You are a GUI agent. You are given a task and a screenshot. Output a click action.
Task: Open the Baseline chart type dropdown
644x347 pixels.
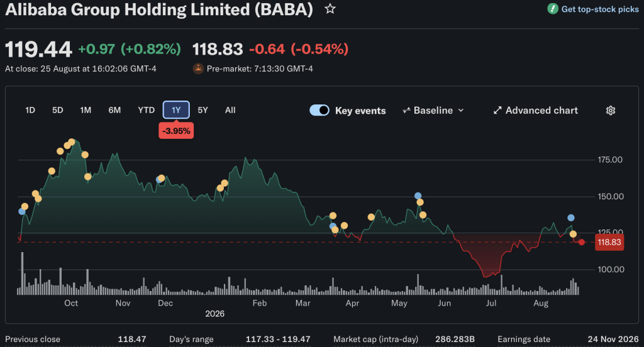tap(433, 111)
